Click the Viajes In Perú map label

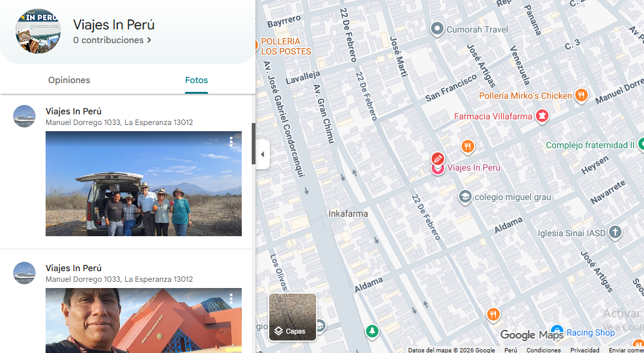click(473, 167)
